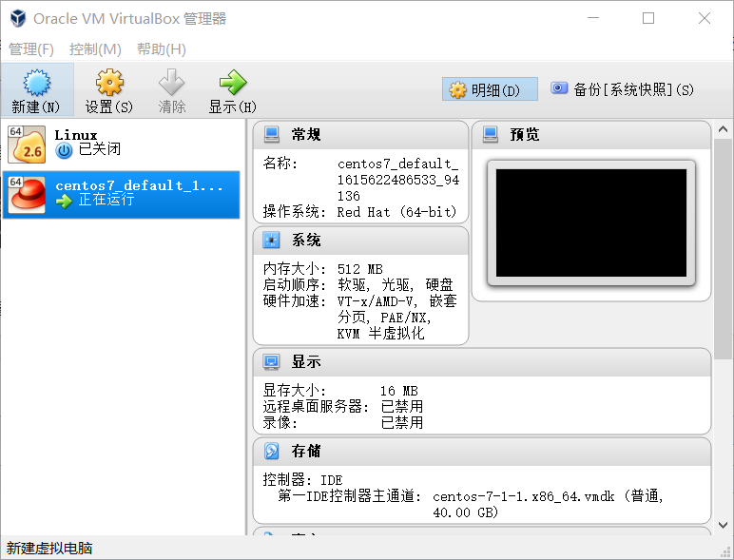Click the 存储 storage disk icon
Screen dimensions: 734x560
272,451
